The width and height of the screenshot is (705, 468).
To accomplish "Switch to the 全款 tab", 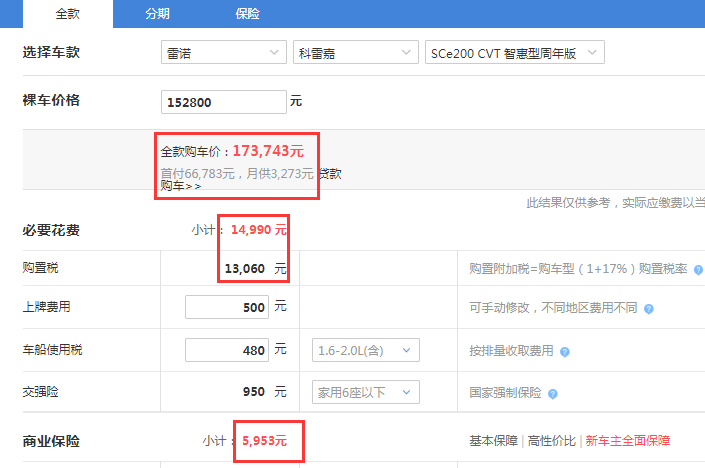I will coord(68,14).
